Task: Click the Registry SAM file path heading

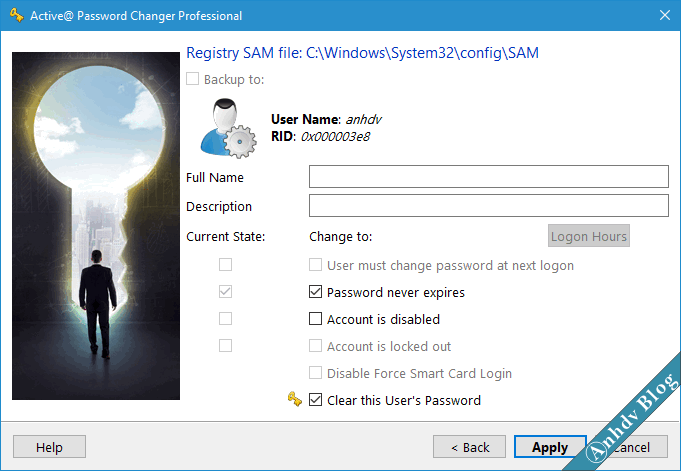Action: tap(362, 53)
